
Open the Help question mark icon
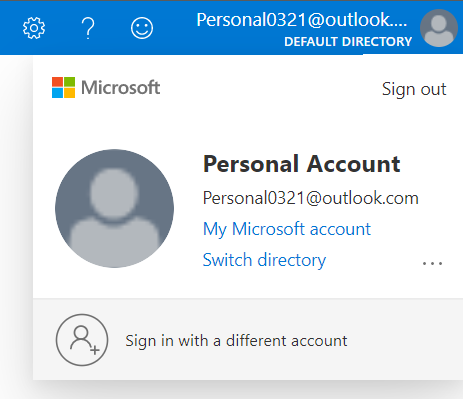(x=88, y=28)
